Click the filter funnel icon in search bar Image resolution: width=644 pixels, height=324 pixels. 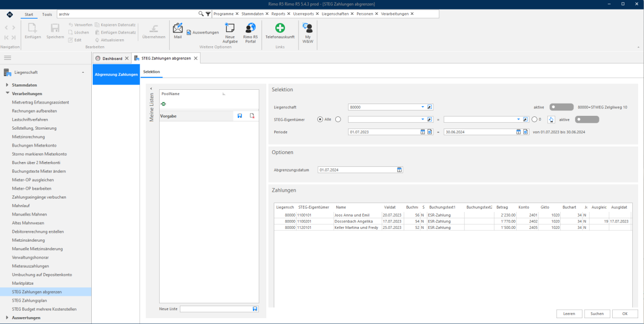(x=208, y=14)
